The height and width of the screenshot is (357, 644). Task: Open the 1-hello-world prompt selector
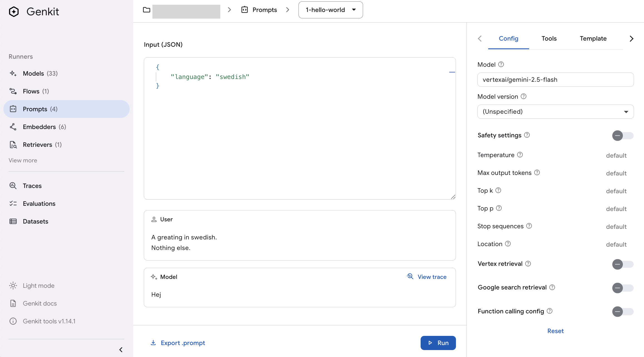pyautogui.click(x=330, y=10)
